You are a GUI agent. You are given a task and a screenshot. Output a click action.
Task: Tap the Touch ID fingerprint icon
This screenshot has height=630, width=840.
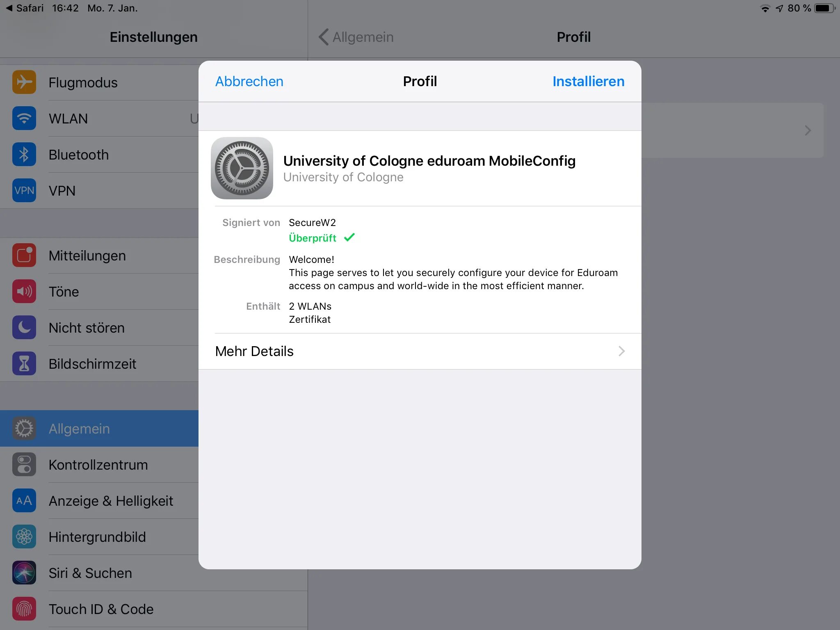(24, 609)
